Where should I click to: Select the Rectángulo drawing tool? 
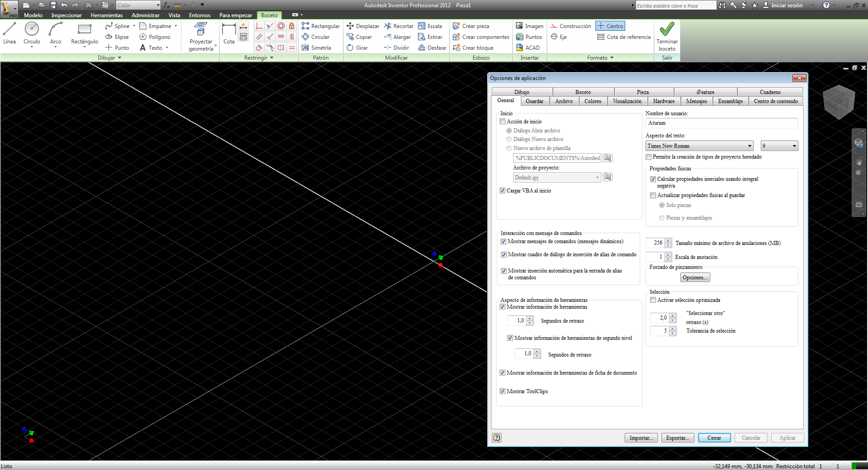85,33
